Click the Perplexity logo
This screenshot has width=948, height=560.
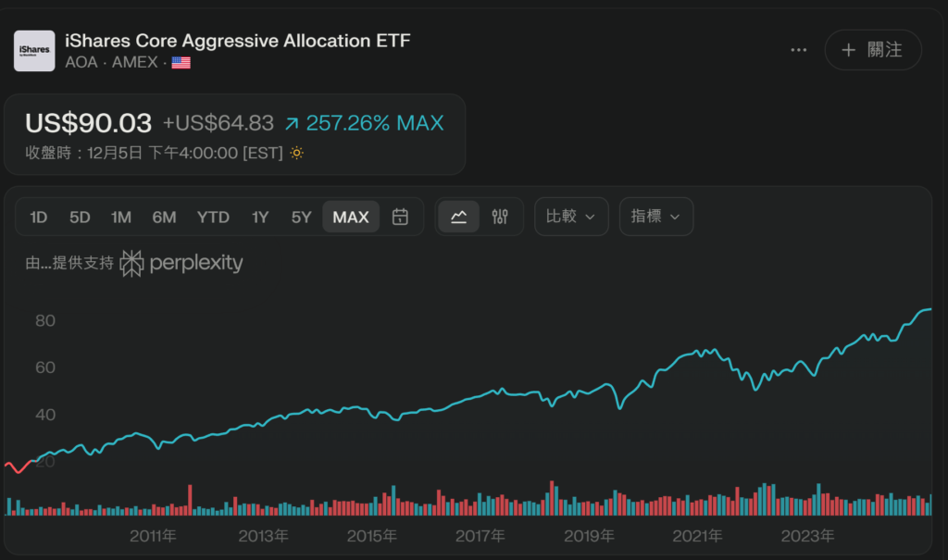click(181, 263)
